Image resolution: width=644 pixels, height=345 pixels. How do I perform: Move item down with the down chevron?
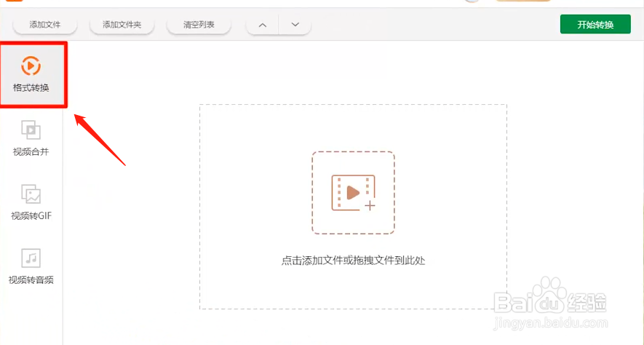point(295,25)
